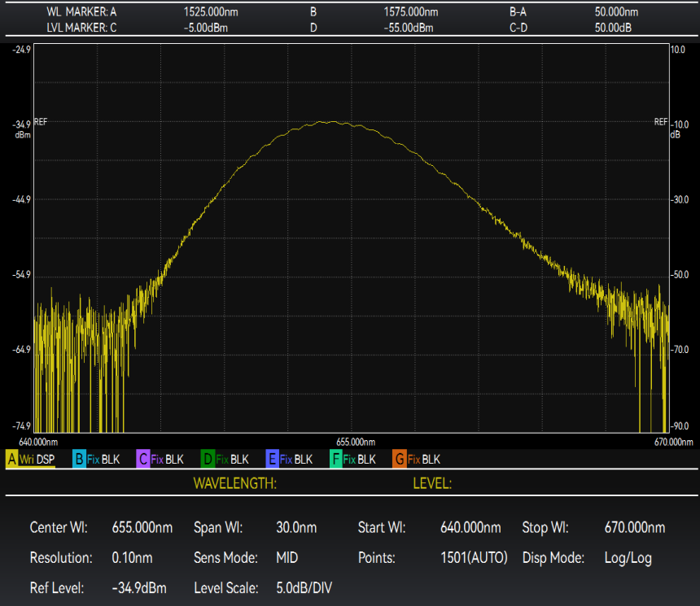Toggle the Wri DSP status of trace A
The image size is (700, 606).
(x=37, y=460)
